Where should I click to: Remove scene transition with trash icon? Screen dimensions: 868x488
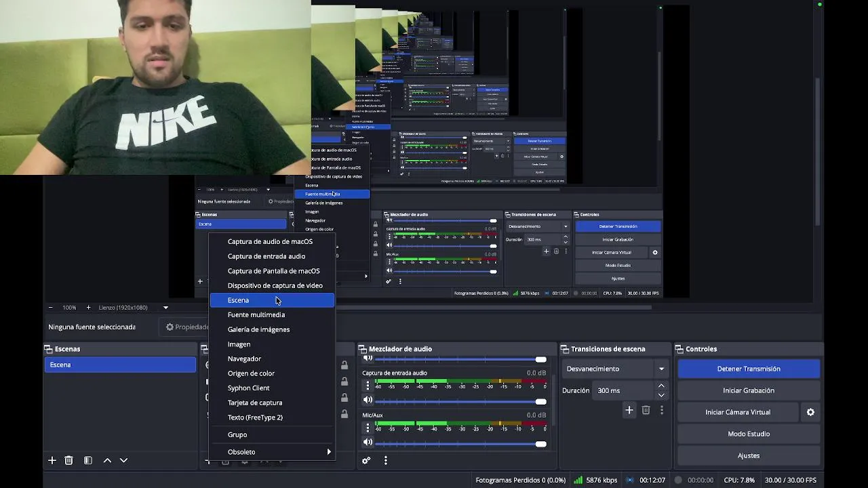[646, 410]
